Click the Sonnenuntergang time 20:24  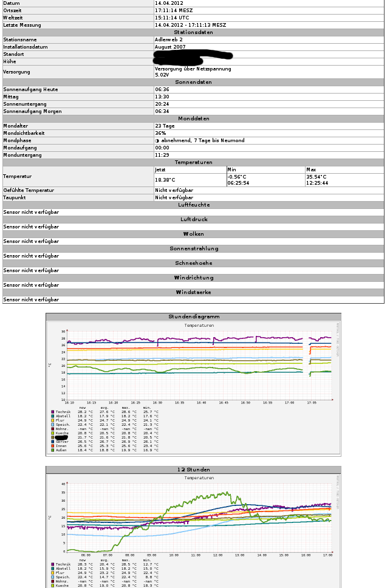pyautogui.click(x=162, y=104)
